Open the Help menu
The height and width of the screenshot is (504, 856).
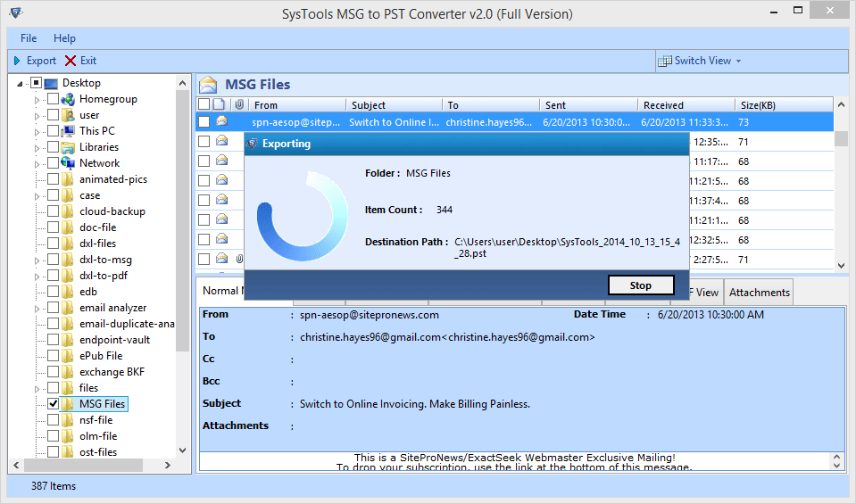pyautogui.click(x=64, y=38)
